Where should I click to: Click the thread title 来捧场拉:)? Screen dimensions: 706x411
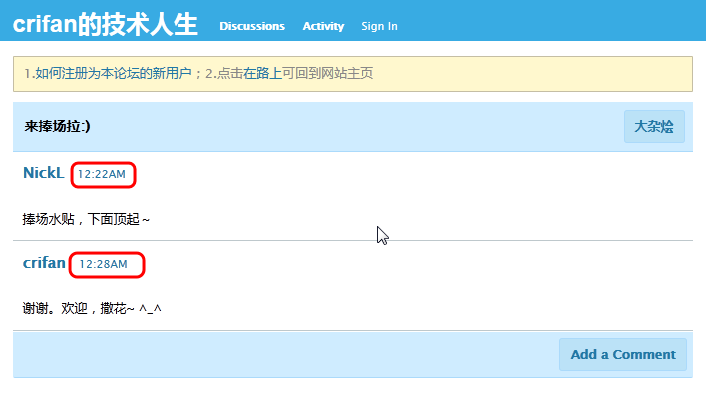57,126
